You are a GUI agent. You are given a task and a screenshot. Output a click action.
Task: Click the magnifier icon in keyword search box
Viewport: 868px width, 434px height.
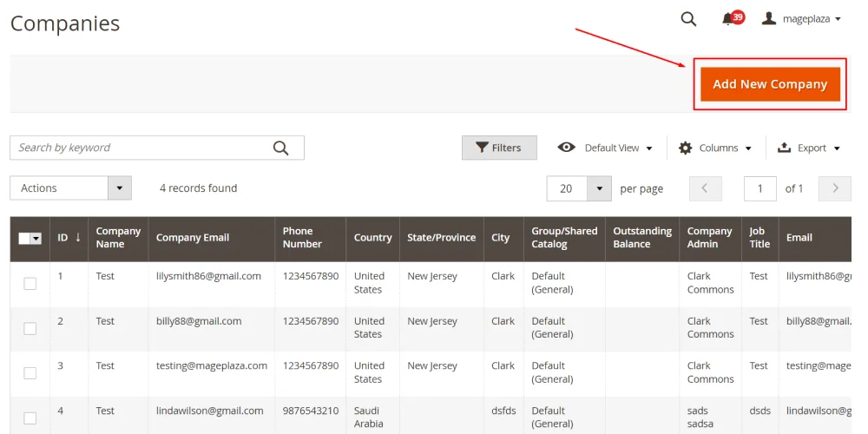point(280,148)
